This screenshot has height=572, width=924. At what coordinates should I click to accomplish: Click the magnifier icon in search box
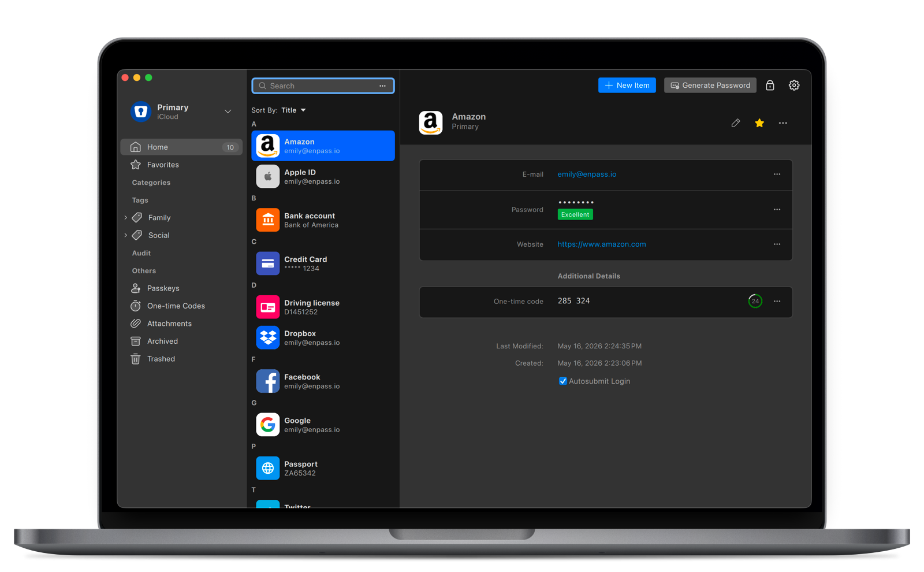[262, 86]
